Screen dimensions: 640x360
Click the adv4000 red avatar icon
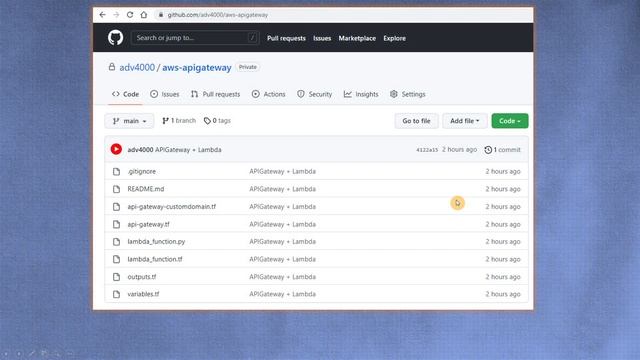pyautogui.click(x=116, y=149)
